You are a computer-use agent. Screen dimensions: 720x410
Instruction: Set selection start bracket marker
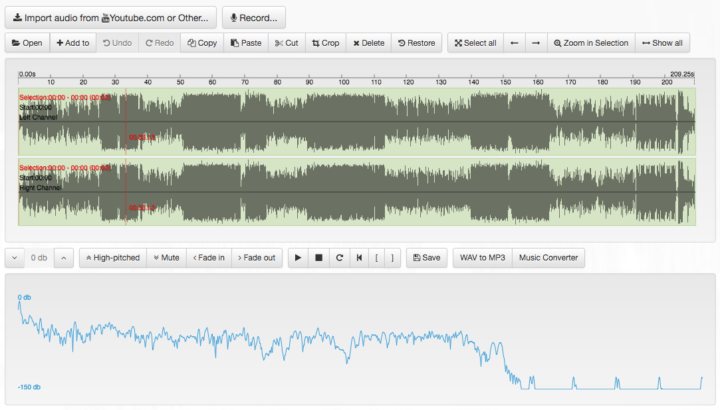pos(377,258)
